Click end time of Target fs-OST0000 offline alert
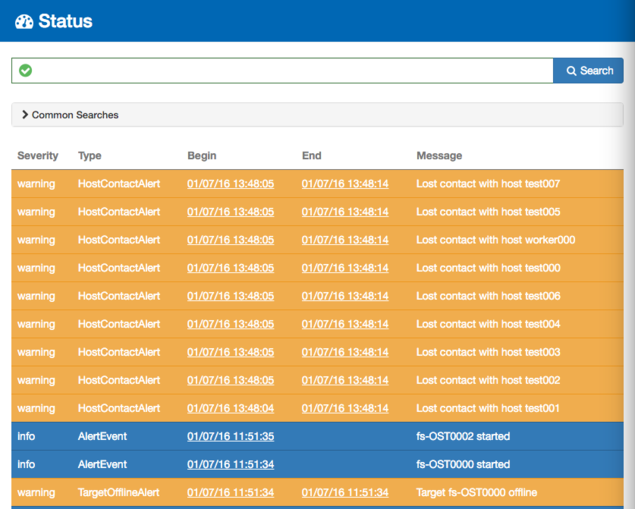The image size is (635, 509). [345, 492]
